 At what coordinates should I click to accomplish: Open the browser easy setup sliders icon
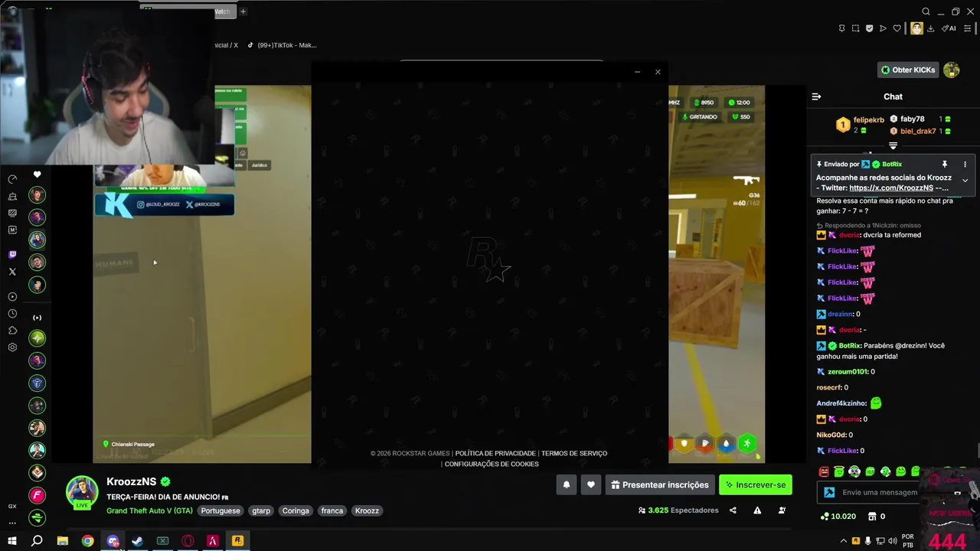click(968, 28)
